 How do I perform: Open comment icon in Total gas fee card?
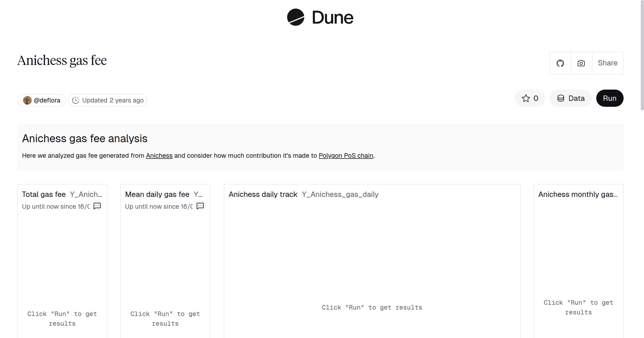(97, 206)
